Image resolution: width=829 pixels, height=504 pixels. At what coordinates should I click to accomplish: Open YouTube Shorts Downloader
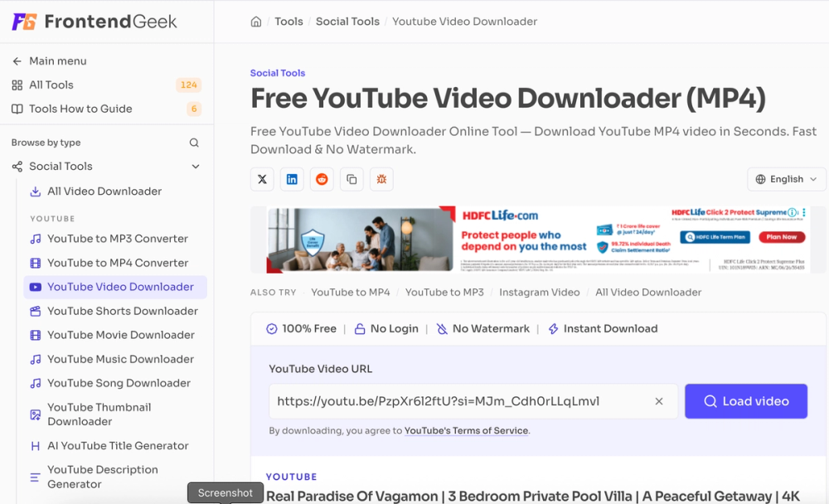pyautogui.click(x=114, y=311)
